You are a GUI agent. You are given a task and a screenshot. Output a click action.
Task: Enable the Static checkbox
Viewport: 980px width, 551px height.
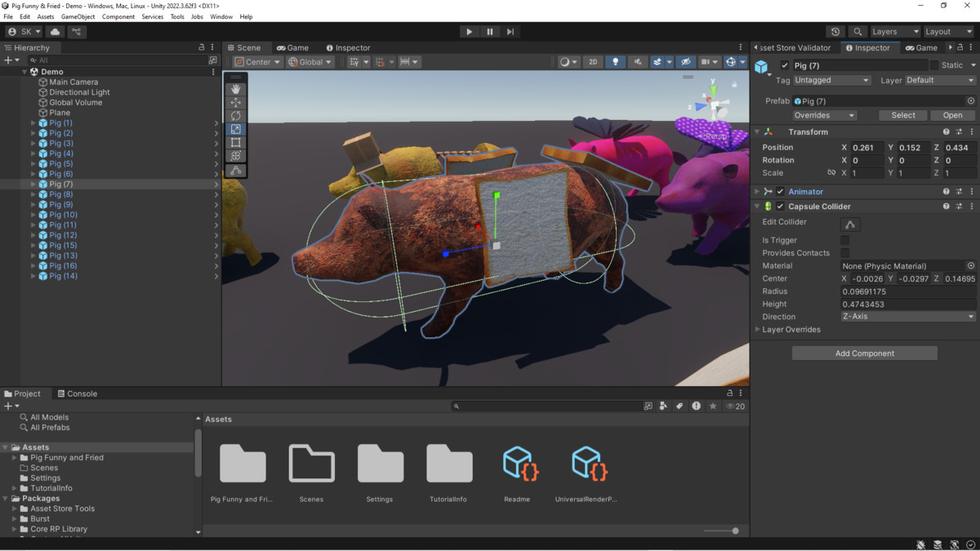[934, 65]
